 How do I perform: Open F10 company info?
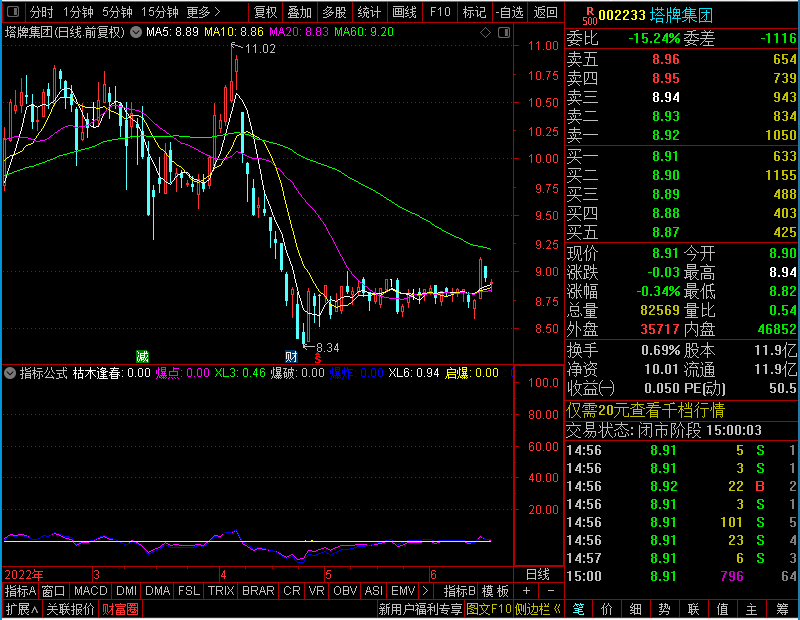click(440, 12)
